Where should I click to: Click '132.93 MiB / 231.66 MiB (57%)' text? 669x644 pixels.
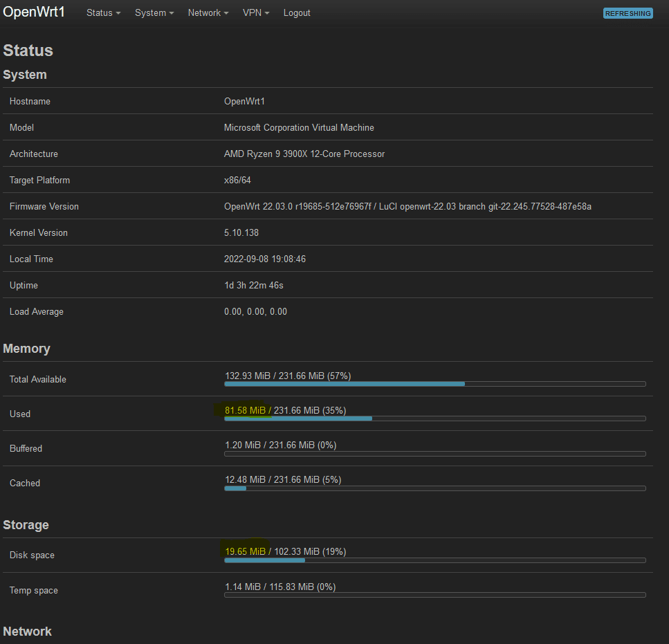pos(288,376)
